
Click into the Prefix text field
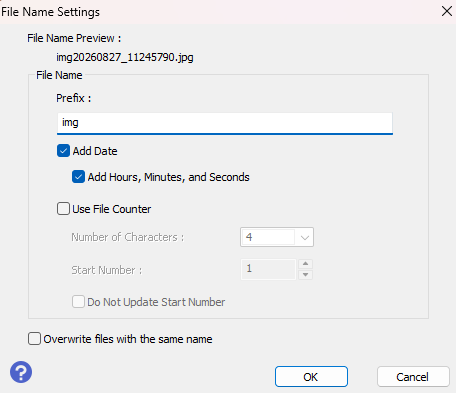[225, 123]
